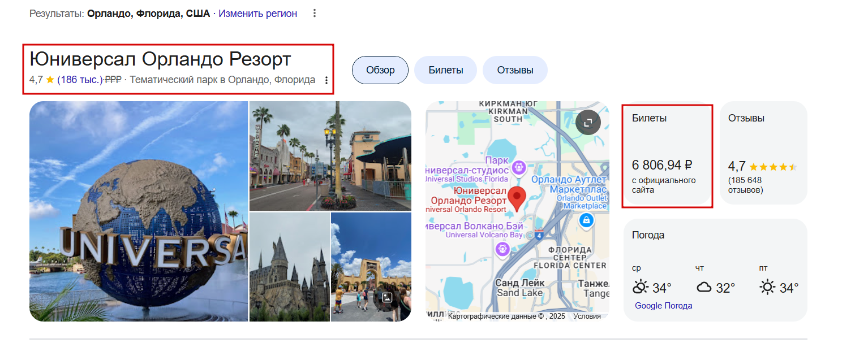Click the Wednesday partly sunny weather icon

(x=640, y=287)
